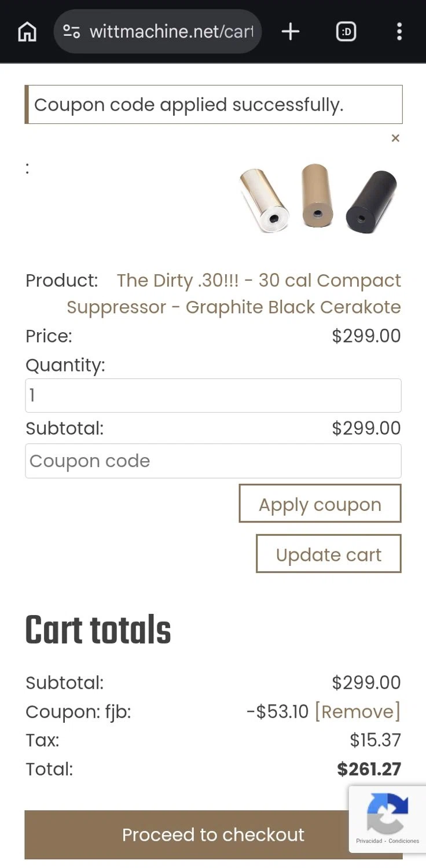This screenshot has width=426, height=868.
Task: Open the Privacidad link in reCAPTCHA badge
Action: (x=370, y=841)
